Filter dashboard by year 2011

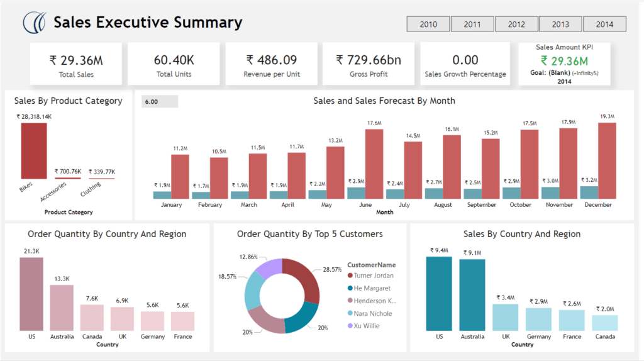(x=472, y=24)
